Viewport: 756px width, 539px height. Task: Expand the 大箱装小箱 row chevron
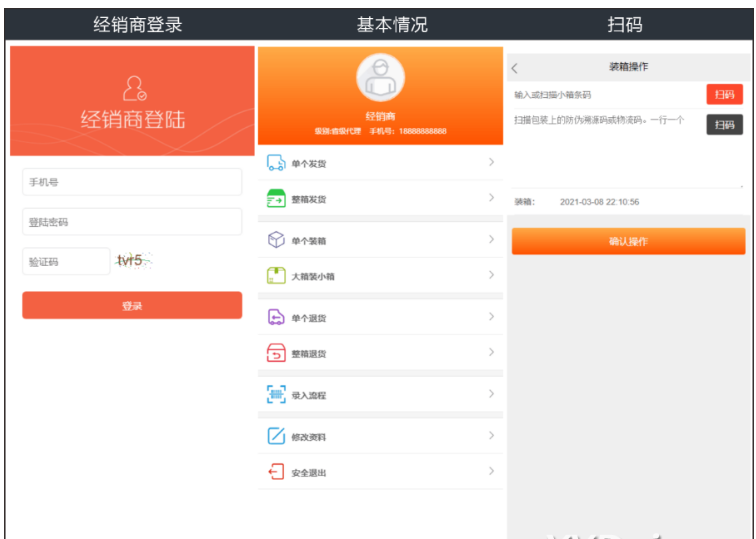pos(491,275)
